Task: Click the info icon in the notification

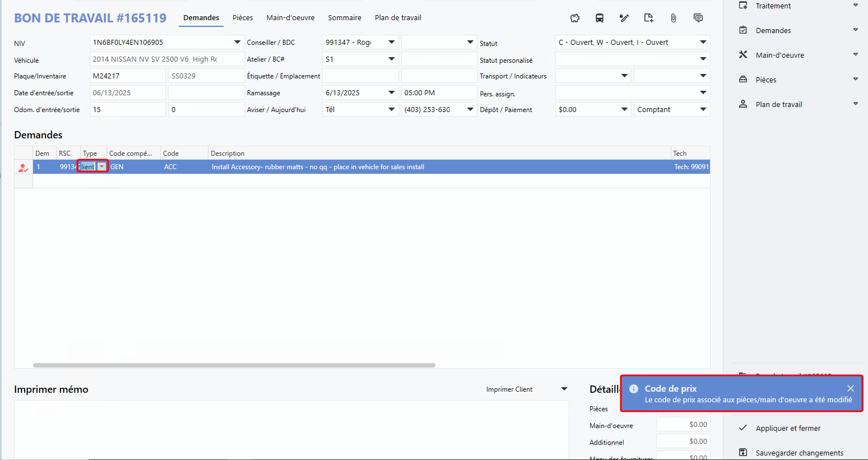Action: click(634, 389)
